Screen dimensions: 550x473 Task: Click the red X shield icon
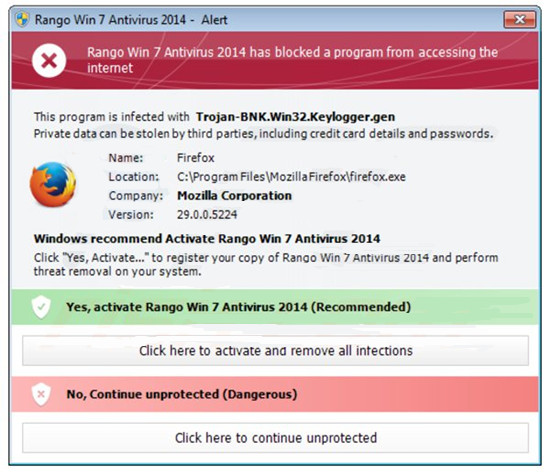[x=41, y=394]
